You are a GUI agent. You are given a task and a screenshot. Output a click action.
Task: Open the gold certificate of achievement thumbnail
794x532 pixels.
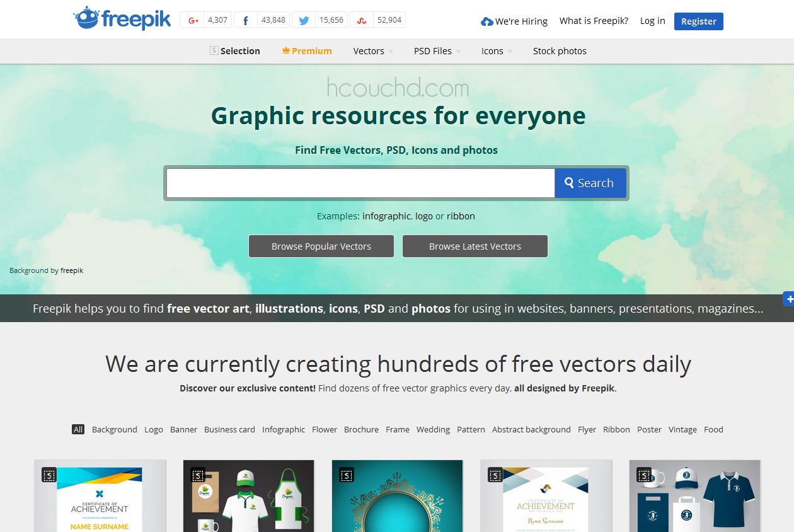pos(546,496)
